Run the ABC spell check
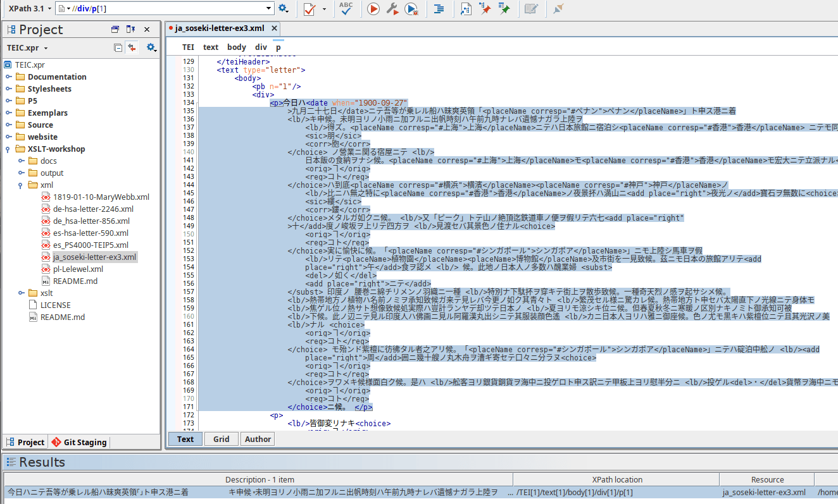 346,8
